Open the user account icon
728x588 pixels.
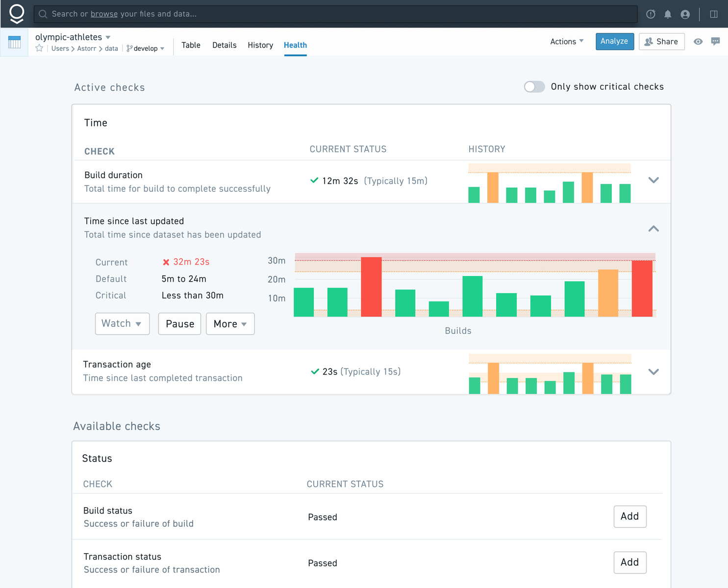(x=685, y=14)
